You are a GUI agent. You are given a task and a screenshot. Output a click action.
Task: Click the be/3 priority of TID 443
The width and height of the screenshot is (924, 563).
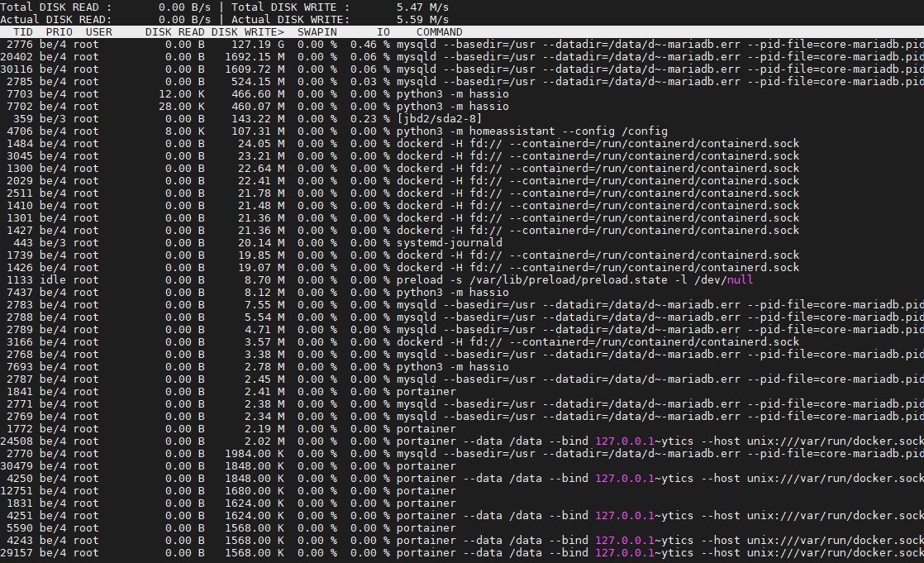point(53,242)
